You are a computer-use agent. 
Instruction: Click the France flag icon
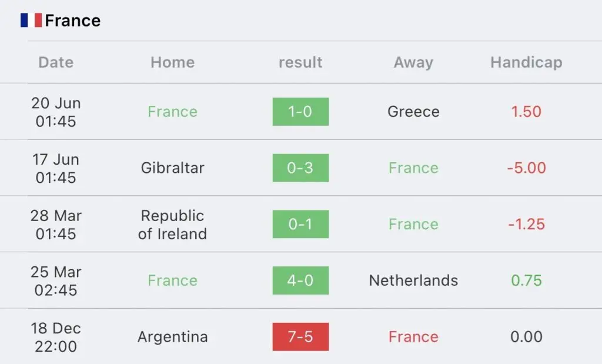(x=31, y=21)
